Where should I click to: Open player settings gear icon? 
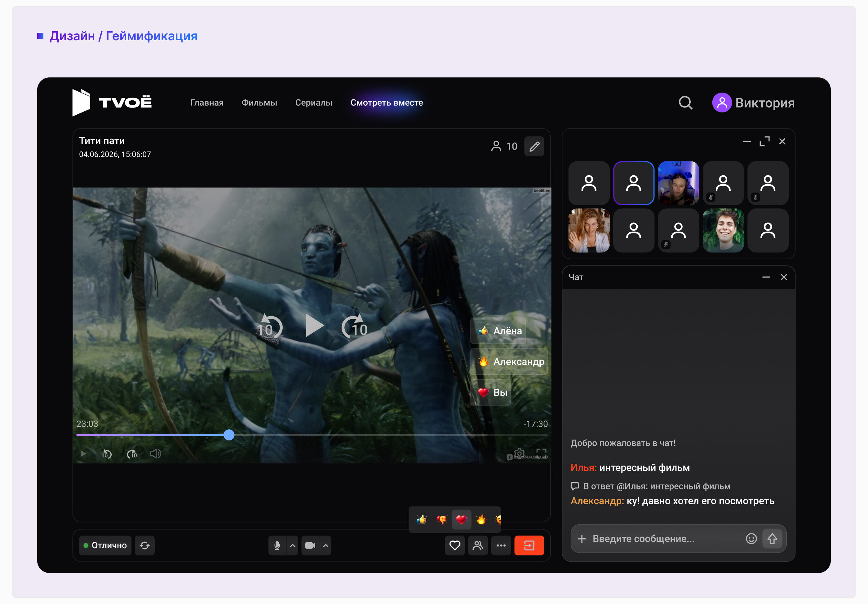[520, 453]
